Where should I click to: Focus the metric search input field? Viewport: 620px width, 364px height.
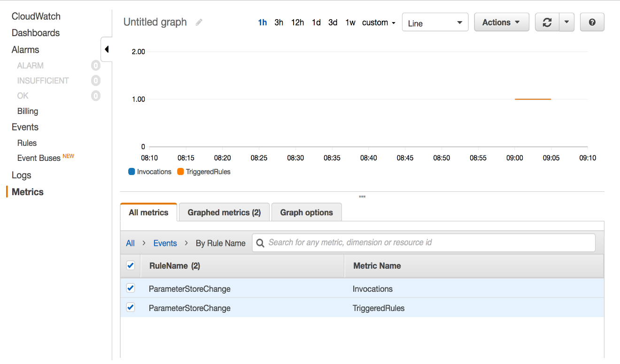point(424,243)
